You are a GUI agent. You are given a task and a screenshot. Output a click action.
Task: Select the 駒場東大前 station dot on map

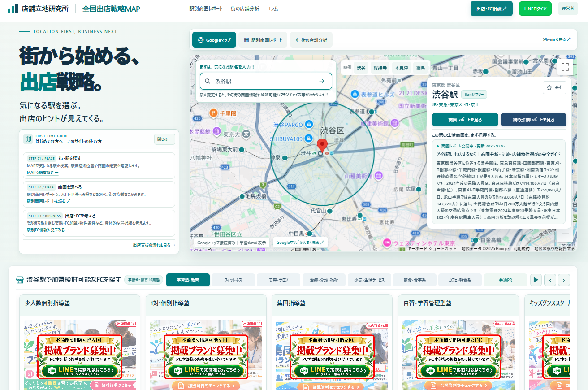[x=242, y=149]
